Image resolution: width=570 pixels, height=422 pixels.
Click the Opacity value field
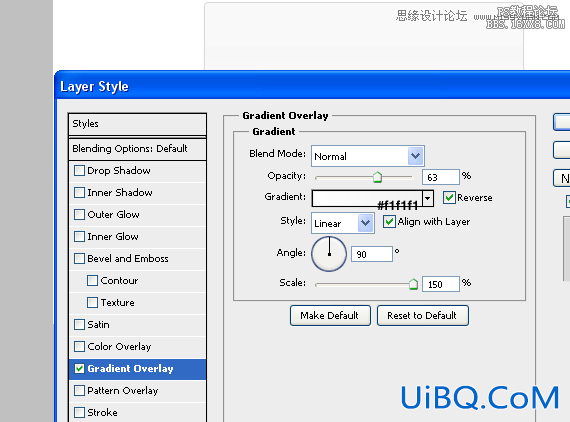click(x=441, y=177)
